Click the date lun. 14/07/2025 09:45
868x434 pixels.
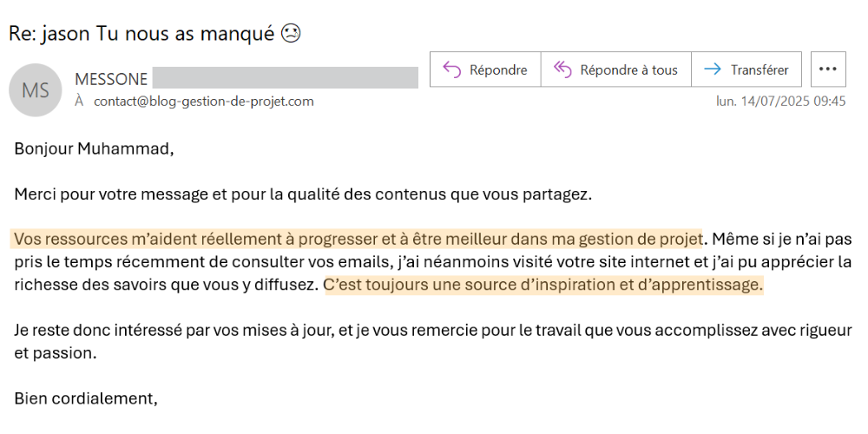(781, 102)
